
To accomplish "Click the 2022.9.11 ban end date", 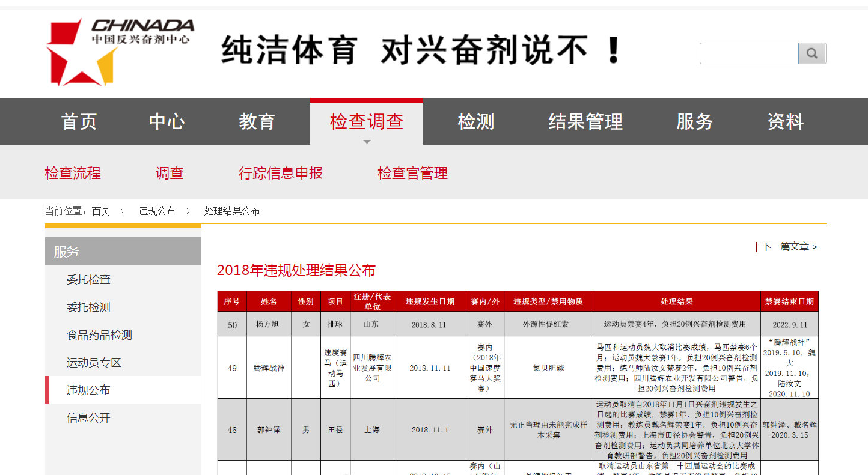I will [x=789, y=324].
